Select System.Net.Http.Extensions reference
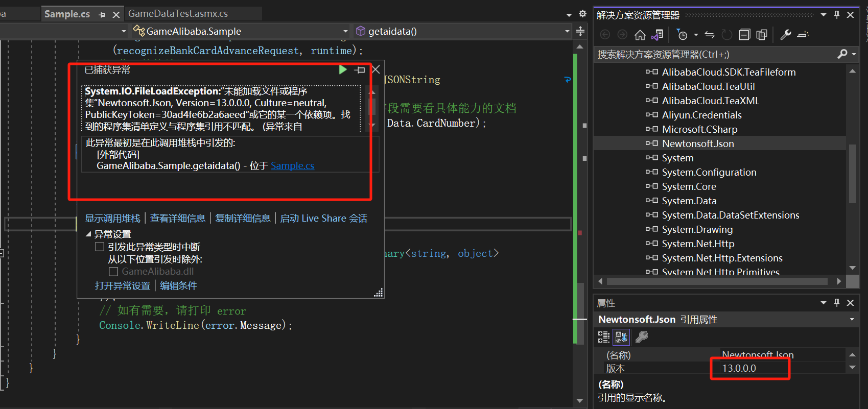868x409 pixels. pyautogui.click(x=722, y=258)
